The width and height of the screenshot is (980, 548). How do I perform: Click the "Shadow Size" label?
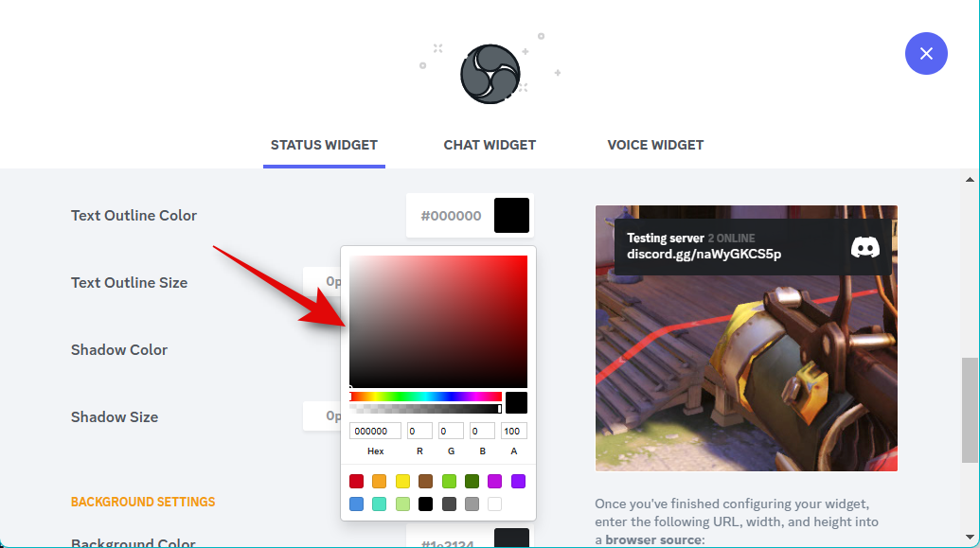point(115,416)
